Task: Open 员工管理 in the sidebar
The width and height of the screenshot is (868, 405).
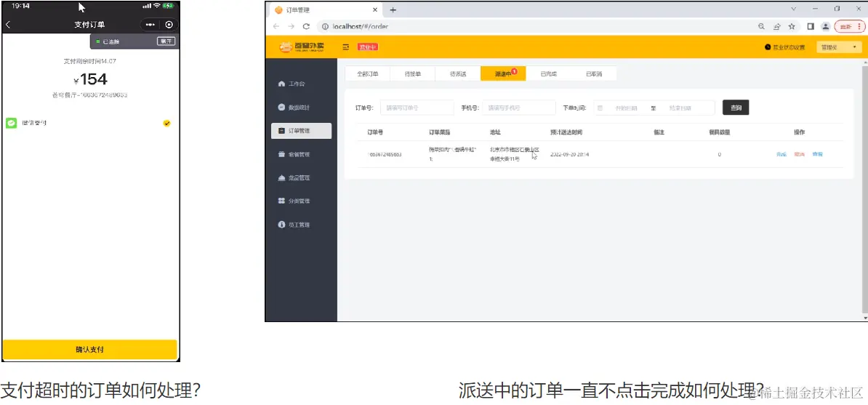Action: click(301, 225)
